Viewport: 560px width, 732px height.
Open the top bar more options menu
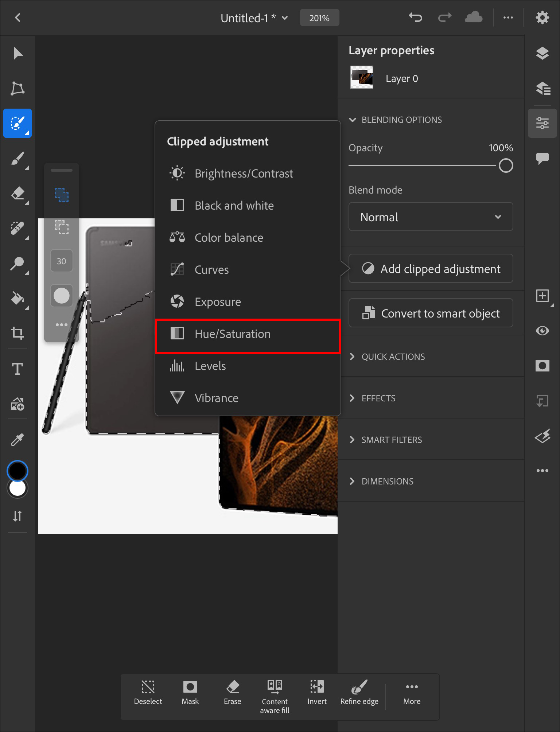pyautogui.click(x=508, y=17)
